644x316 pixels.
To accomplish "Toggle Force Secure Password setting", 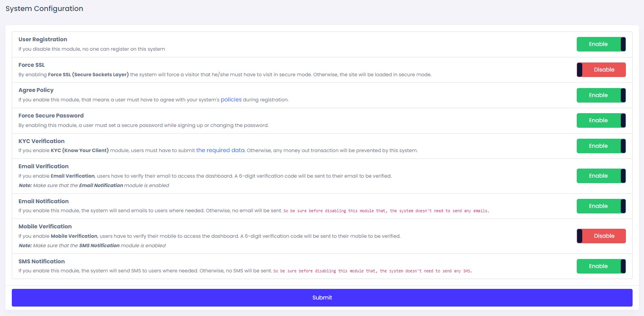I will [601, 121].
